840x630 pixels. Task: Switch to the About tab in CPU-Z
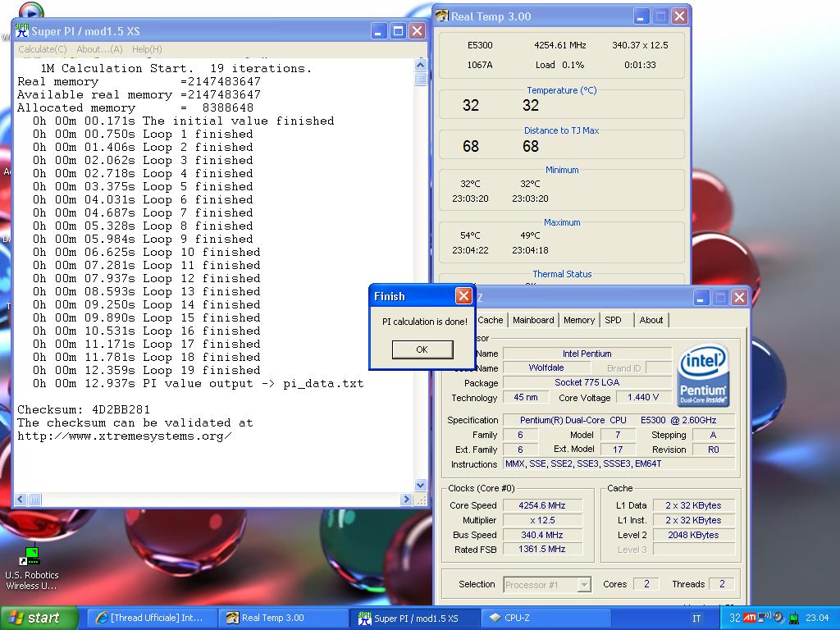click(651, 320)
